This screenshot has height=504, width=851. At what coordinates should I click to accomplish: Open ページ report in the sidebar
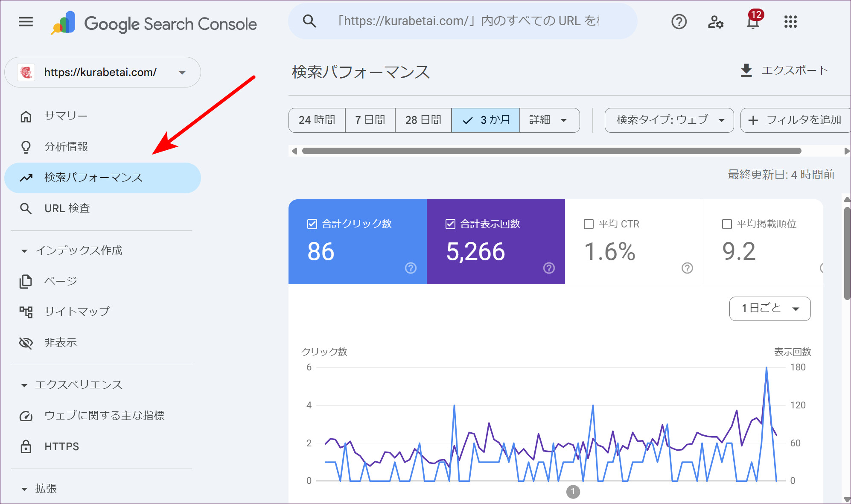pyautogui.click(x=102, y=281)
